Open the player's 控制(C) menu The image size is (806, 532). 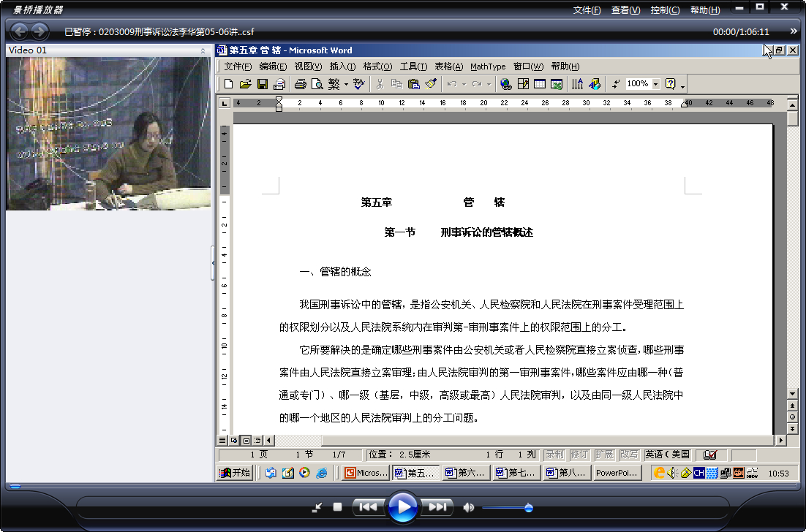click(665, 9)
